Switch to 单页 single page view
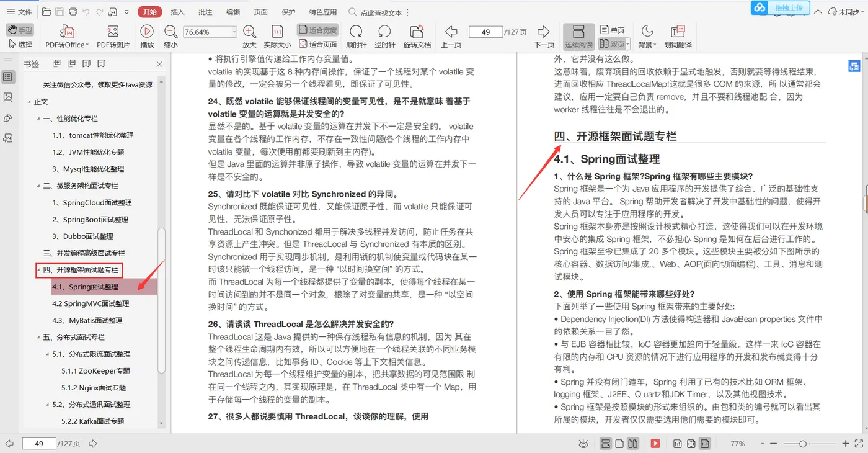Screen dimensions: 868x453 613,30
